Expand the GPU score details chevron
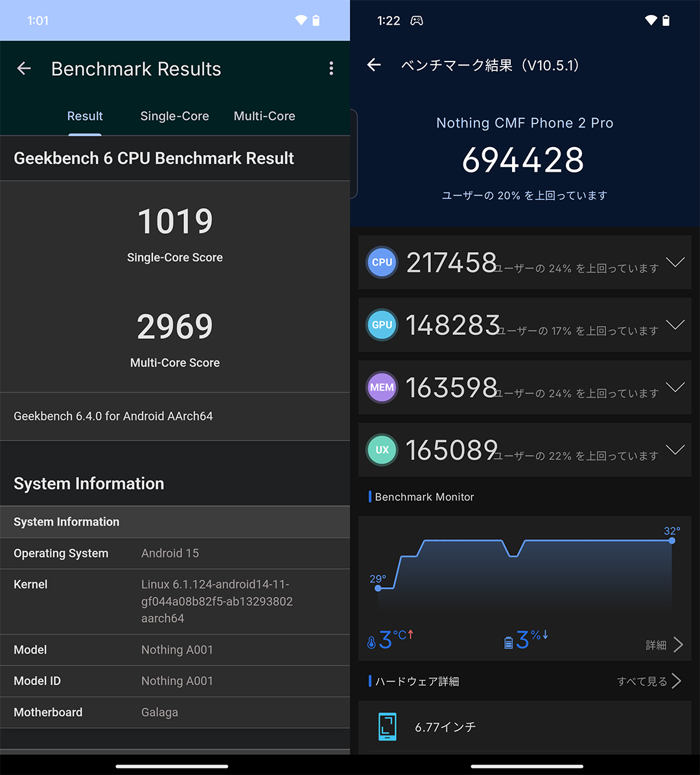The width and height of the screenshot is (700, 775). [675, 325]
